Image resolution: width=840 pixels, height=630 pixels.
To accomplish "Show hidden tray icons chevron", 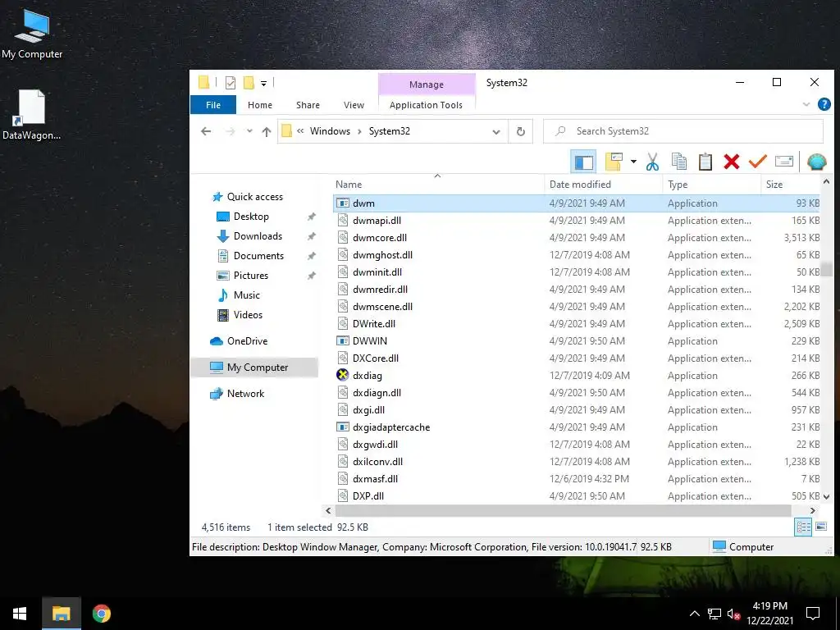I will [x=694, y=614].
